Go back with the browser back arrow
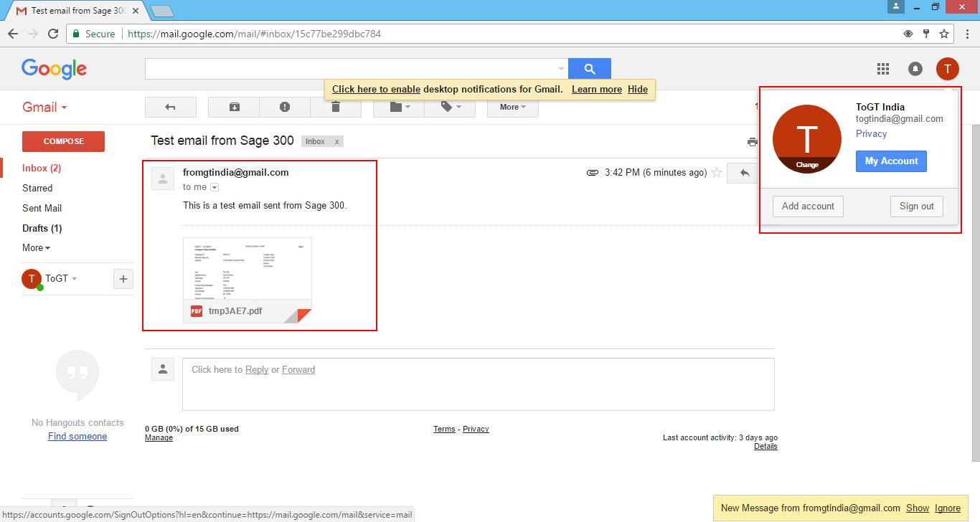This screenshot has width=980, height=522. (x=13, y=34)
